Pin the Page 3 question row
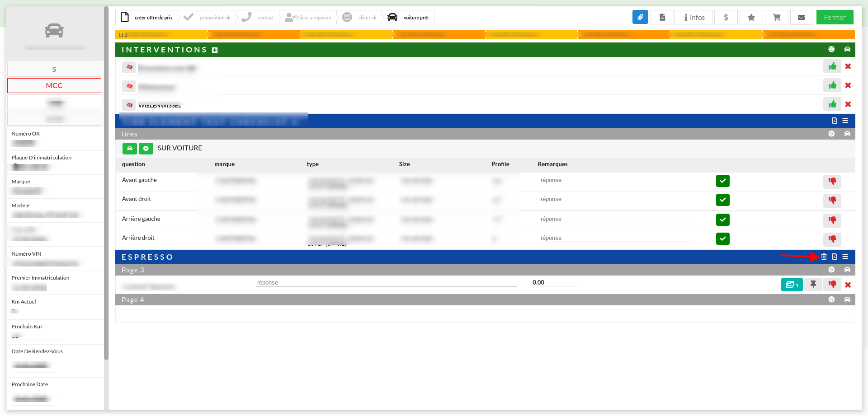This screenshot has width=868, height=416. [813, 285]
